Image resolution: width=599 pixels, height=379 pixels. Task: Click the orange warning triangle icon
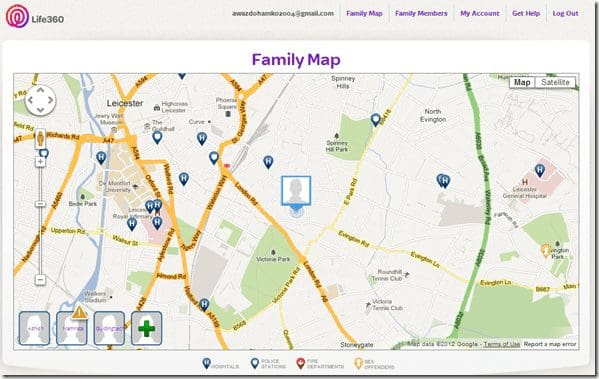click(79, 313)
